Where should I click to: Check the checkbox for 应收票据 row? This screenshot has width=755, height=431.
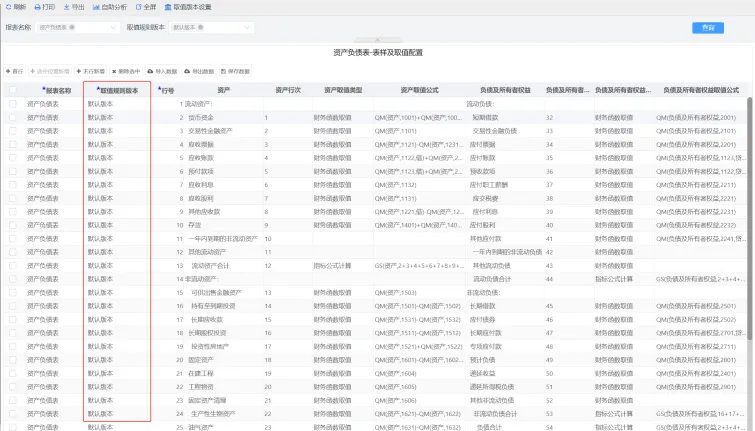(x=13, y=144)
